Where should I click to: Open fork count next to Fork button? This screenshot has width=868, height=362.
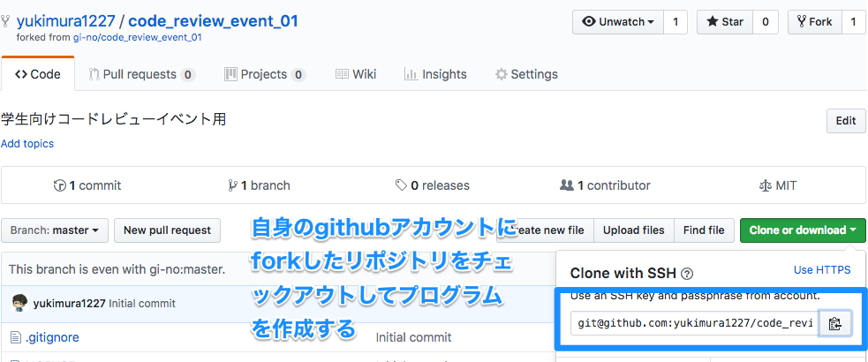853,22
